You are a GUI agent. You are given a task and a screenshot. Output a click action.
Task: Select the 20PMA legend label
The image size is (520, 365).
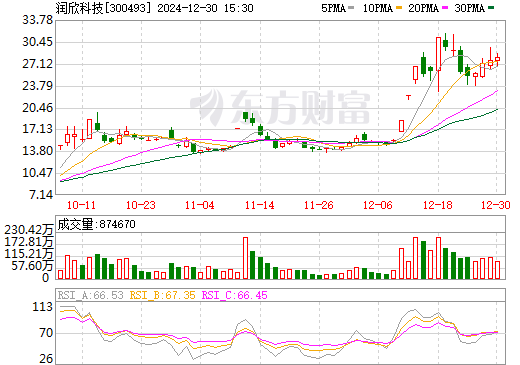[x=423, y=8]
